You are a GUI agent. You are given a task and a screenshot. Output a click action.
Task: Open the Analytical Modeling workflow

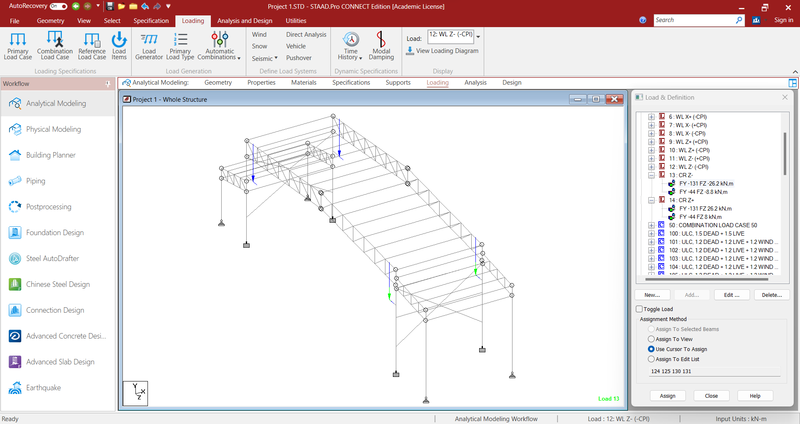click(x=58, y=103)
